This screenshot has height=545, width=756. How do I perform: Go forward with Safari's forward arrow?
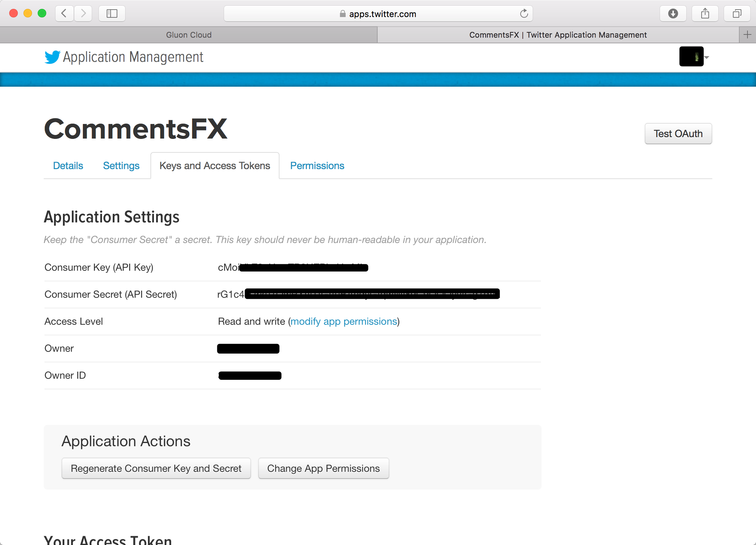point(83,14)
